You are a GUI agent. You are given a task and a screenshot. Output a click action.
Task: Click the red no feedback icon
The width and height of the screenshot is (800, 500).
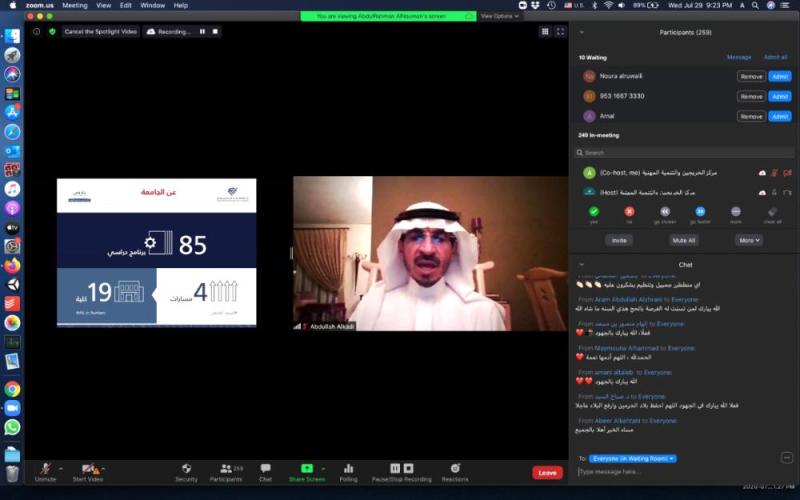click(x=629, y=212)
